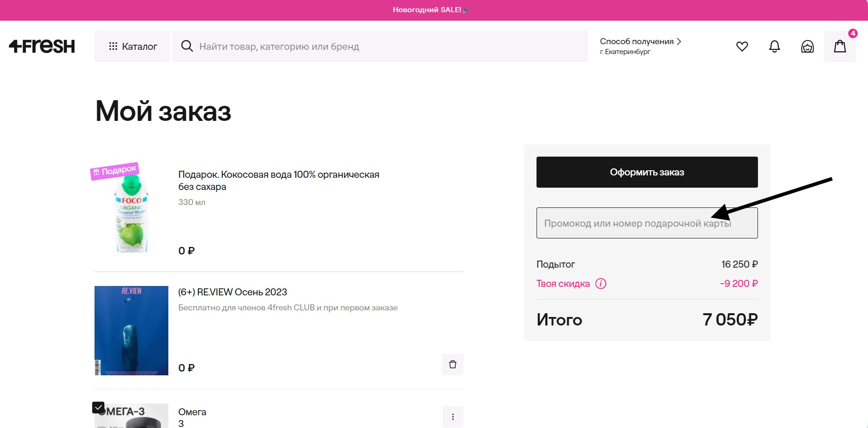Viewport: 868px width, 428px height.
Task: Open the (6+) RE.VIEW Осень 2023 title
Action: tap(233, 292)
